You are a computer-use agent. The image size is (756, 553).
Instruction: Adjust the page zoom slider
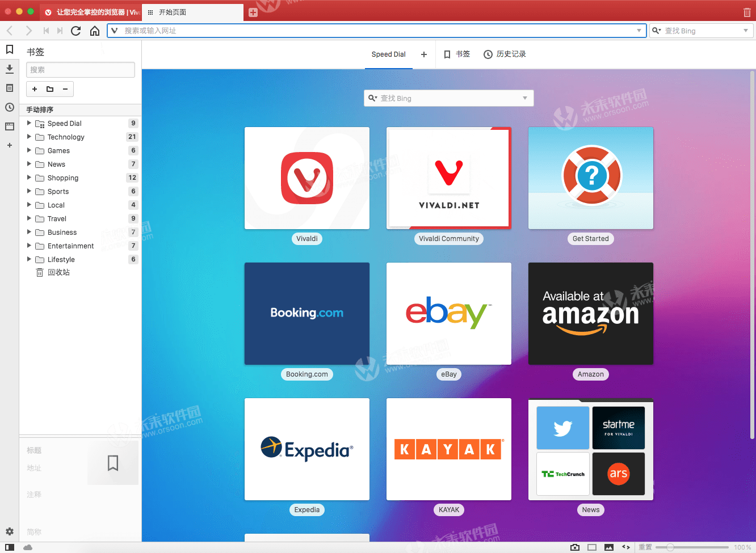692,547
